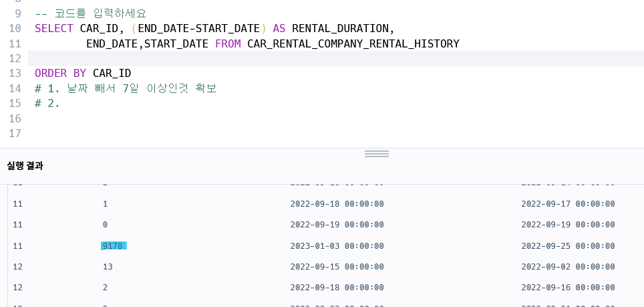Click ORDER BY keyword on line 13
This screenshot has height=307, width=644.
click(x=60, y=73)
